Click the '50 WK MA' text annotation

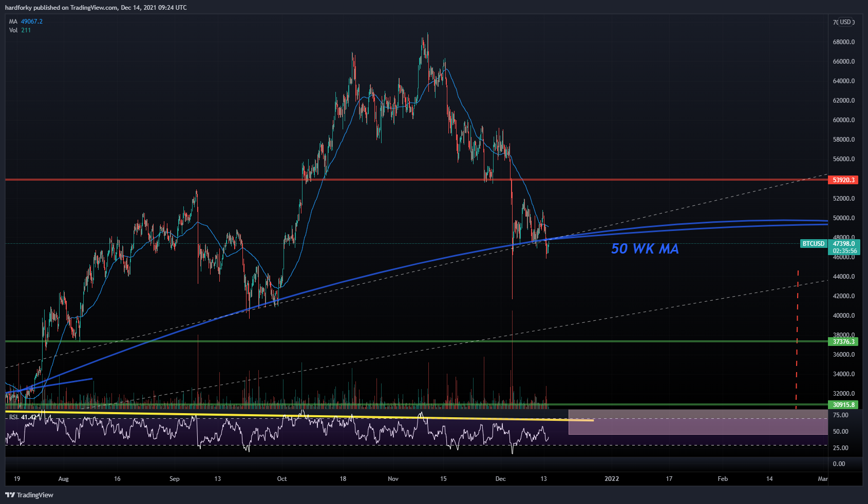(645, 249)
